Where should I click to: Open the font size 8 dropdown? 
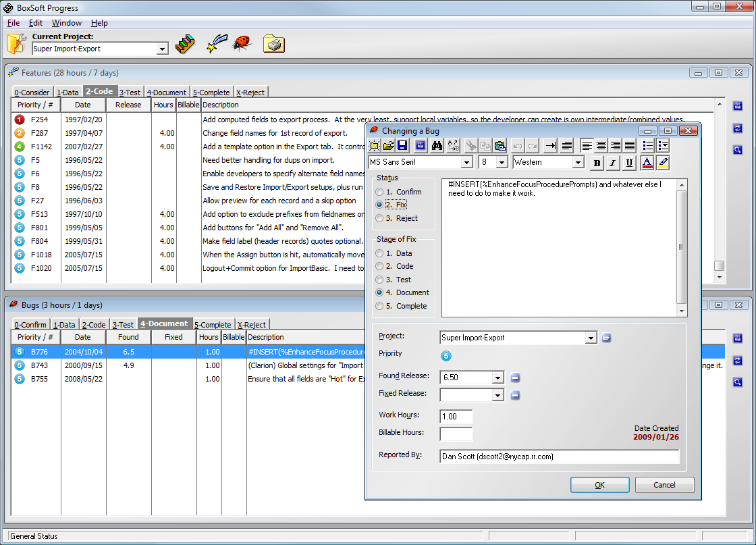point(502,163)
